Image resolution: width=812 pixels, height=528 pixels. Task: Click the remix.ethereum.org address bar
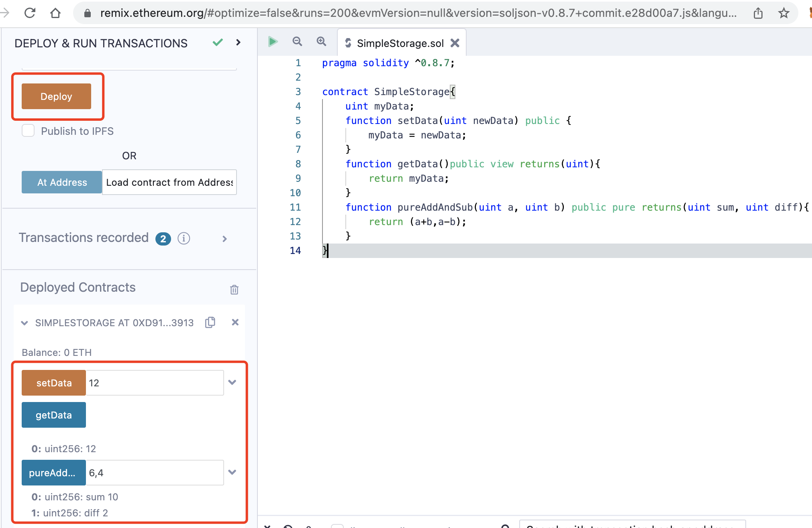pos(418,13)
